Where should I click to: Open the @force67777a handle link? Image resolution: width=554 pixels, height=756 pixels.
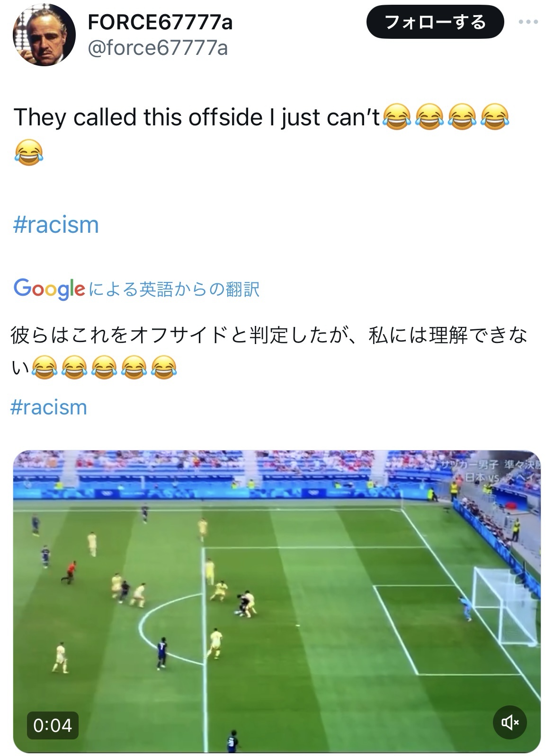pyautogui.click(x=158, y=48)
